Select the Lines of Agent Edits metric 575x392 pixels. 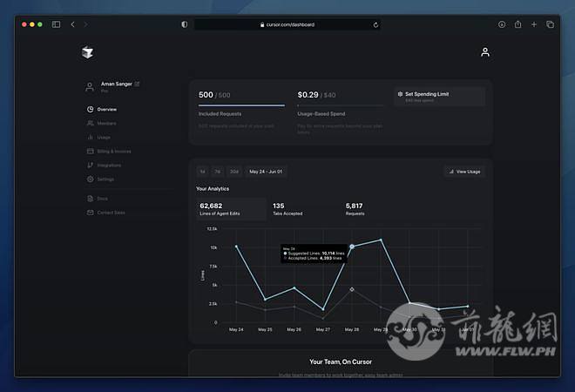click(x=231, y=209)
